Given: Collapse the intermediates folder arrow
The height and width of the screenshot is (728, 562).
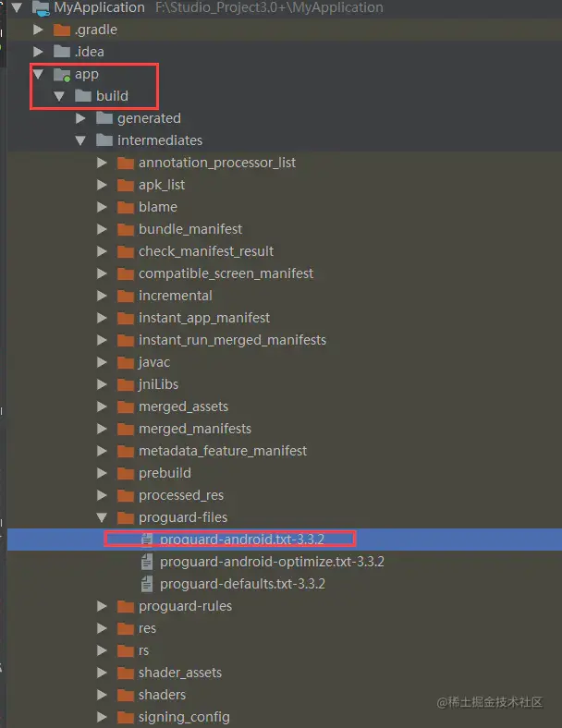Looking at the screenshot, I should (x=80, y=140).
